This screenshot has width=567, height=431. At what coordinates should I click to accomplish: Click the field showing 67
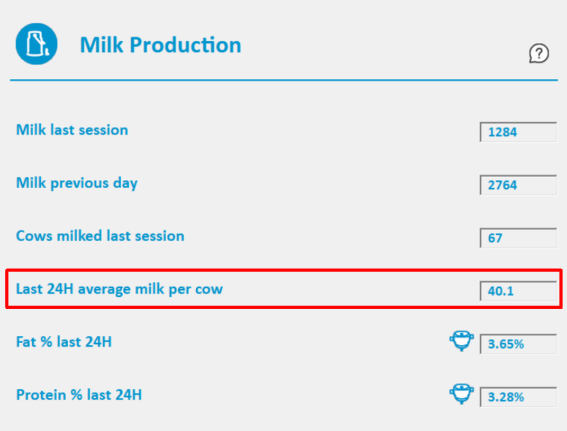[518, 238]
